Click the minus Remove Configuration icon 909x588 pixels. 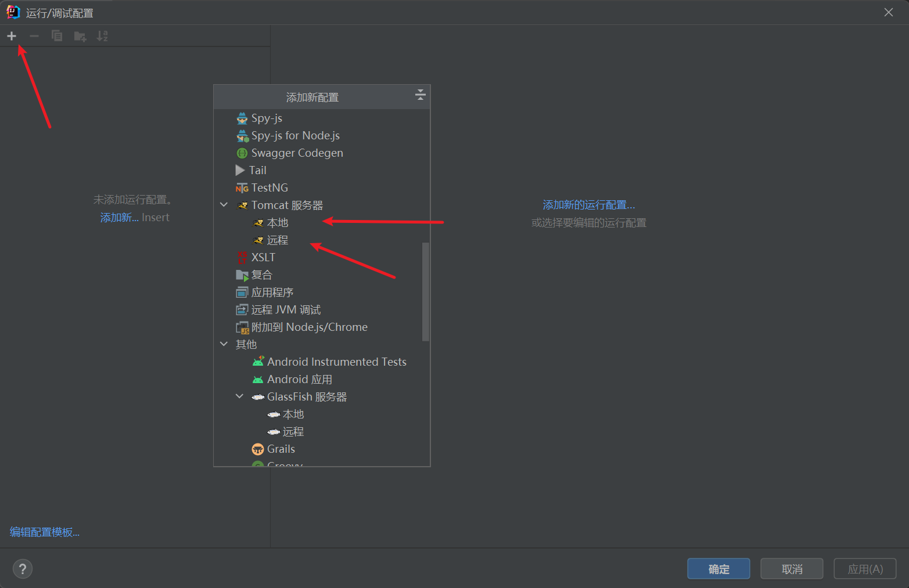(34, 36)
